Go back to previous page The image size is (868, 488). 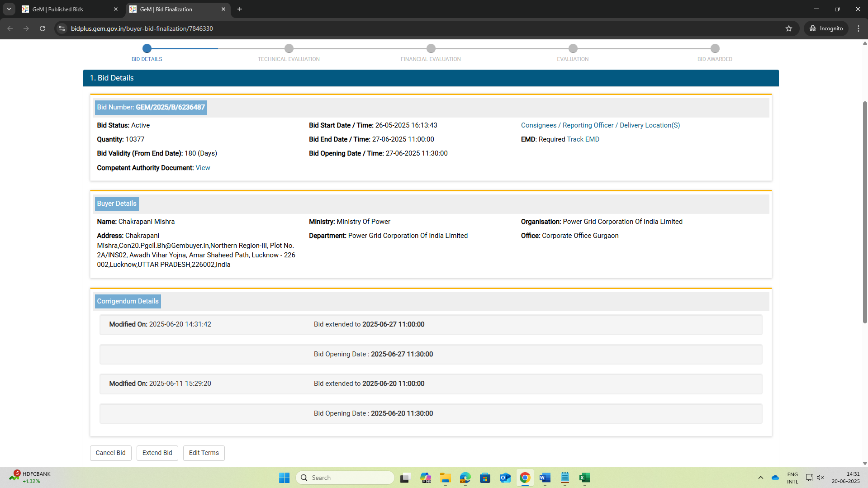click(x=10, y=28)
